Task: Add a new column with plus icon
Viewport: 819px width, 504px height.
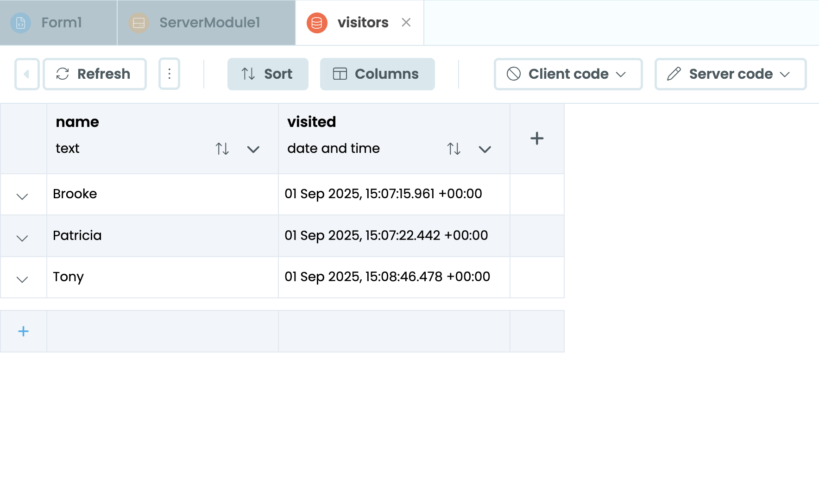Action: 537,139
